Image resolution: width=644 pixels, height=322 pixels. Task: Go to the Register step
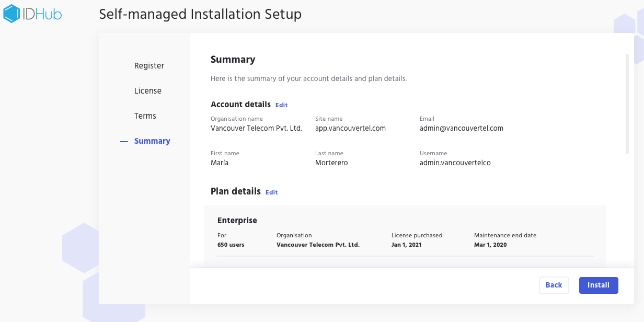click(149, 66)
